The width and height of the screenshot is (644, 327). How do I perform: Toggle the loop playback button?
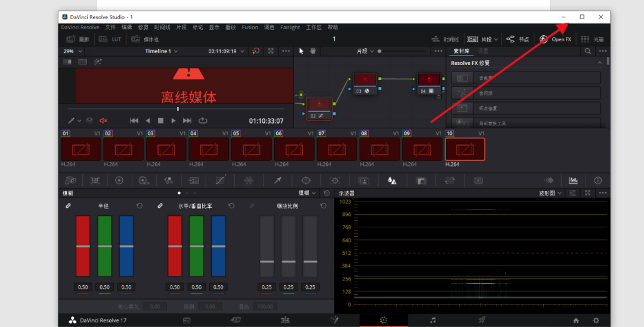click(x=203, y=121)
